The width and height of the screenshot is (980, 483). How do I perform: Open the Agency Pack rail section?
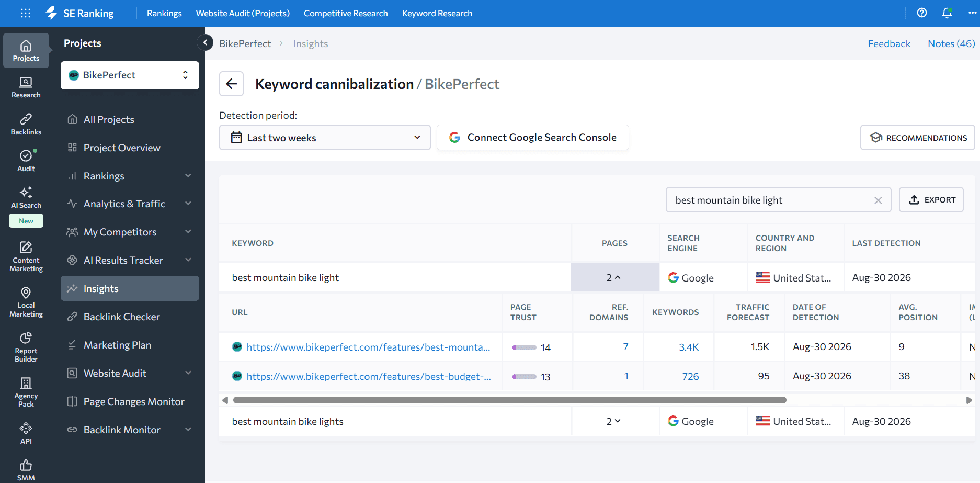26,392
